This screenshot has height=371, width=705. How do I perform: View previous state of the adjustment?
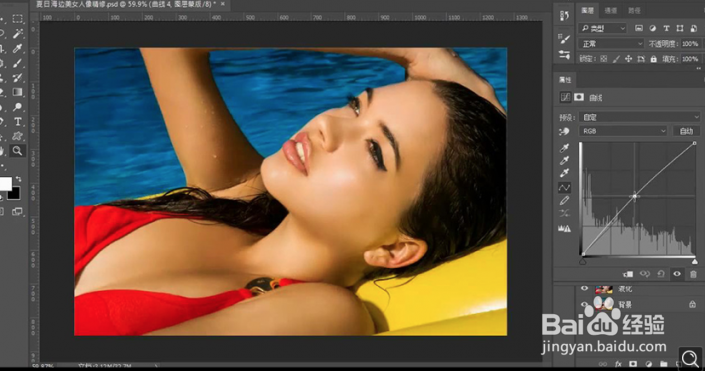645,274
